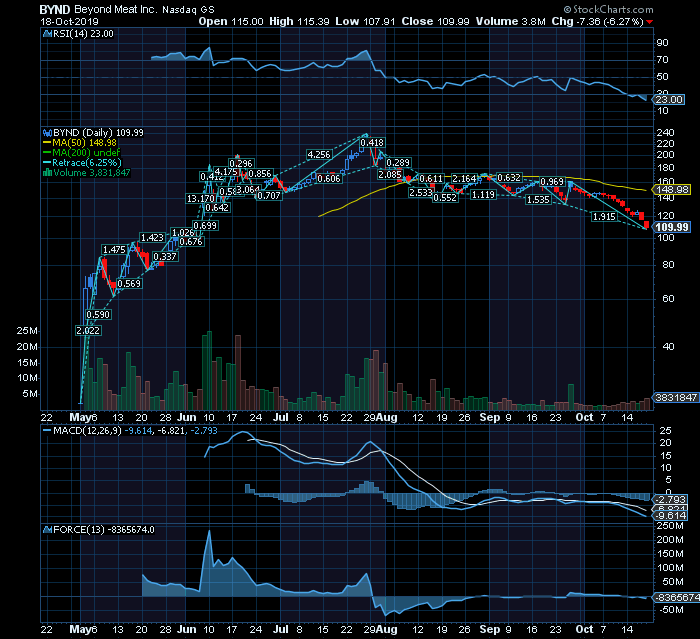Click the 0.289 retracement label
The height and width of the screenshot is (639, 700).
pos(398,163)
